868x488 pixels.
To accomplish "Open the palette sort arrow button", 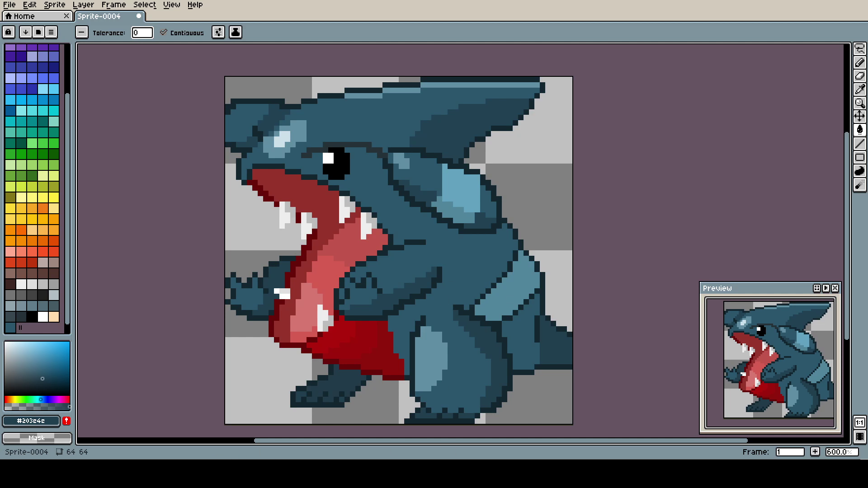I will (x=26, y=32).
